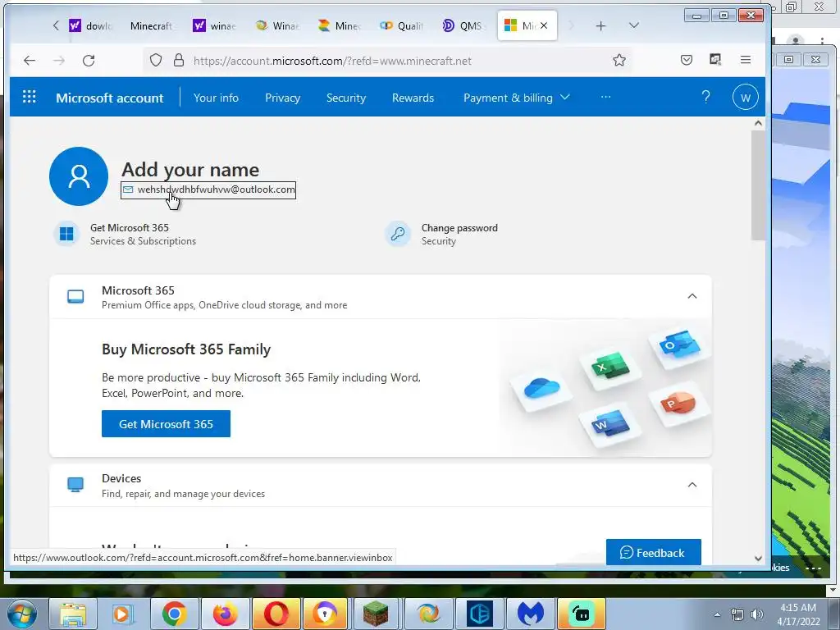Close the Microsoft account tab

click(544, 25)
